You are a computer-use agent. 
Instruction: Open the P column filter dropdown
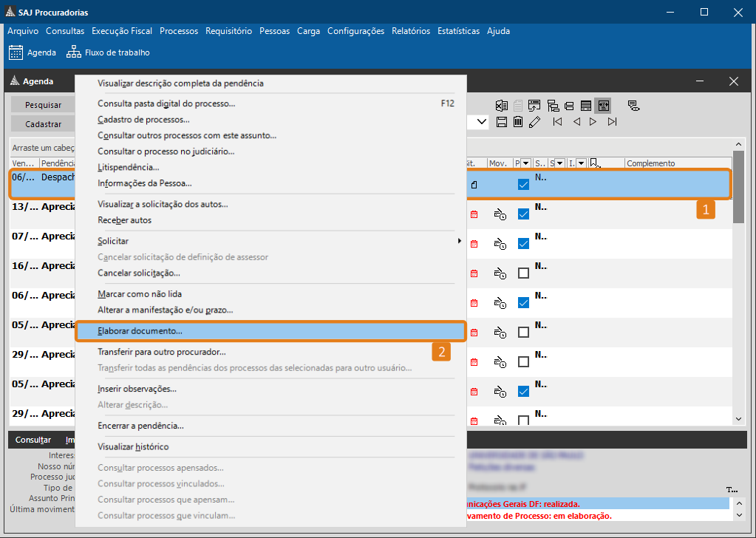[524, 163]
